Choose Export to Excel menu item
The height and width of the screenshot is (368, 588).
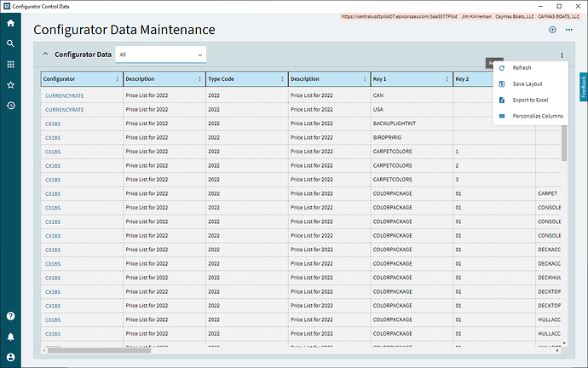coord(530,100)
